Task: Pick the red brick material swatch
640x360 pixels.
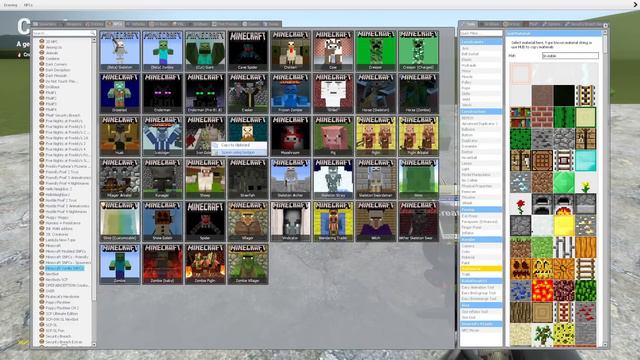Action: pos(542,118)
